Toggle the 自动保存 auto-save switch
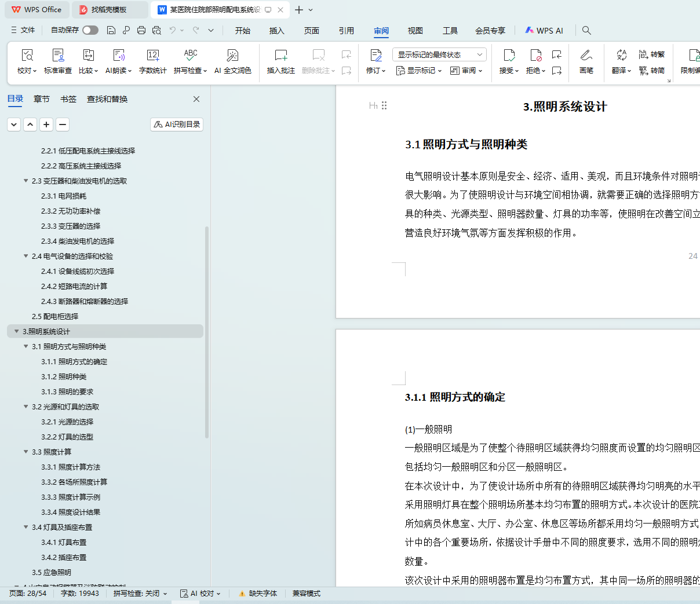This screenshot has height=604, width=700. (x=90, y=30)
